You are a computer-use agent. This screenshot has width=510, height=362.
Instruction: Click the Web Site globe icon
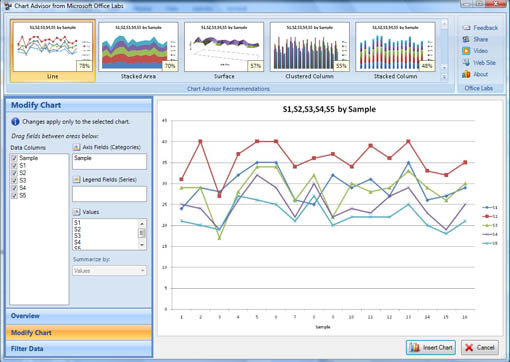coord(466,62)
